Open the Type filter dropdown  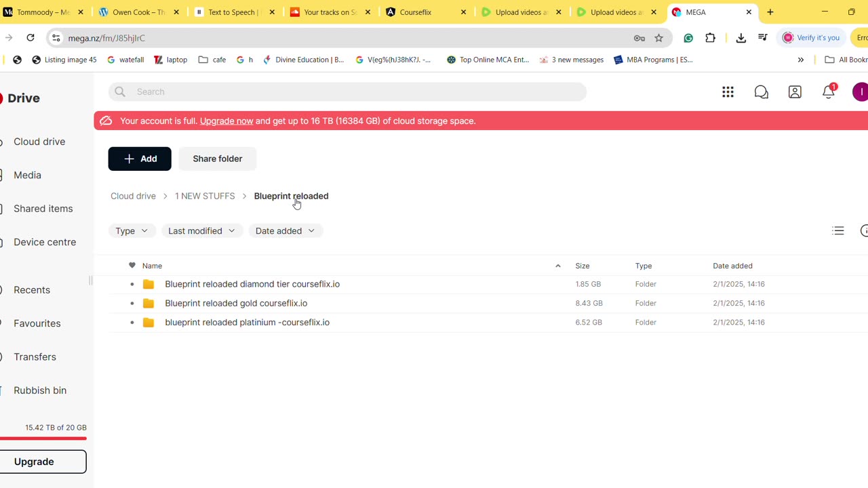tap(132, 231)
